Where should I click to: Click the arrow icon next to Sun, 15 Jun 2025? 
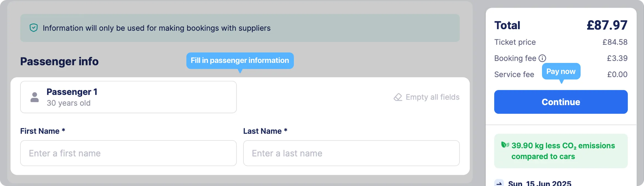[x=499, y=183]
